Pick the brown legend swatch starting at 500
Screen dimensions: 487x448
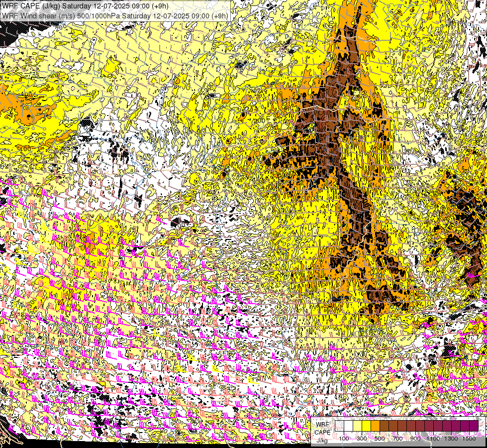click(384, 426)
